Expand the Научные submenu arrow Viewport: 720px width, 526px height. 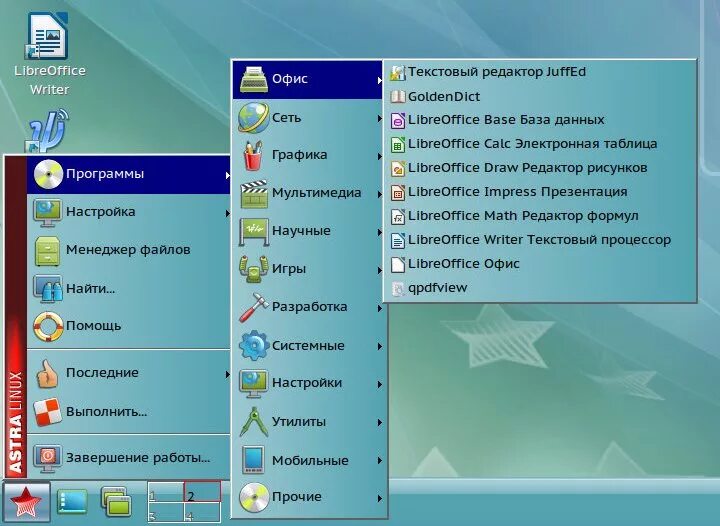380,233
